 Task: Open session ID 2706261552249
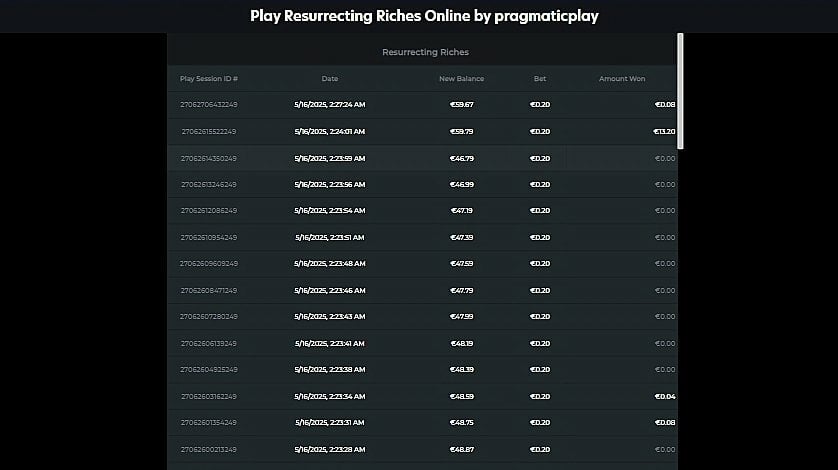pyautogui.click(x=208, y=132)
